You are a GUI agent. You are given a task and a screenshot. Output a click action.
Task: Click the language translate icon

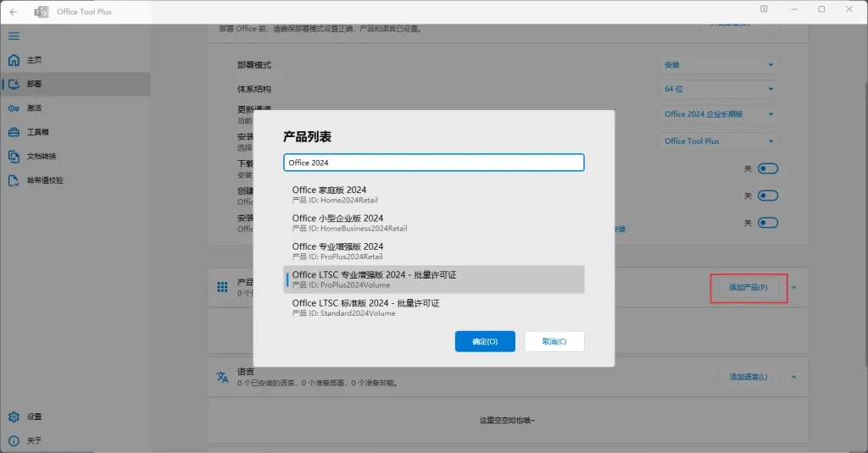click(223, 378)
